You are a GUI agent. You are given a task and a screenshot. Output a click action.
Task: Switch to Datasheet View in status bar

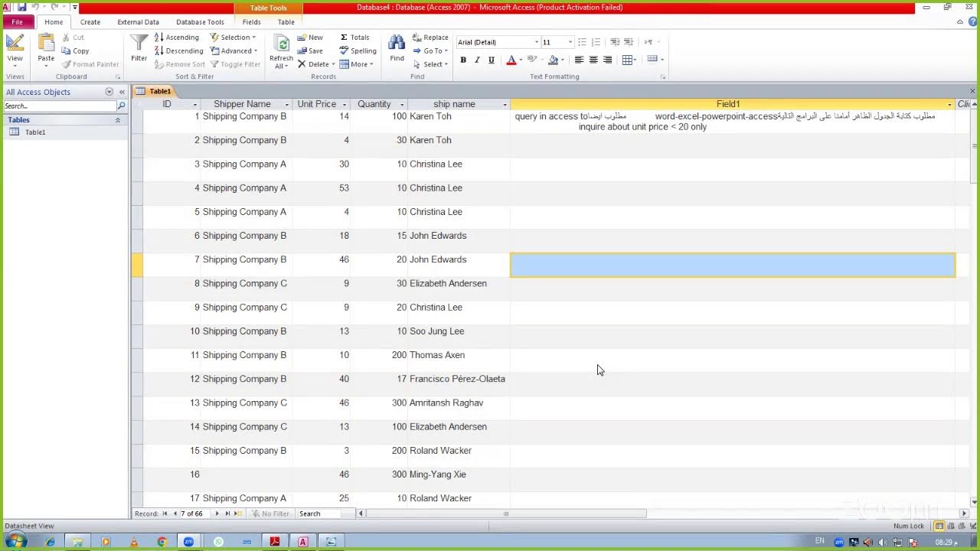tap(939, 526)
